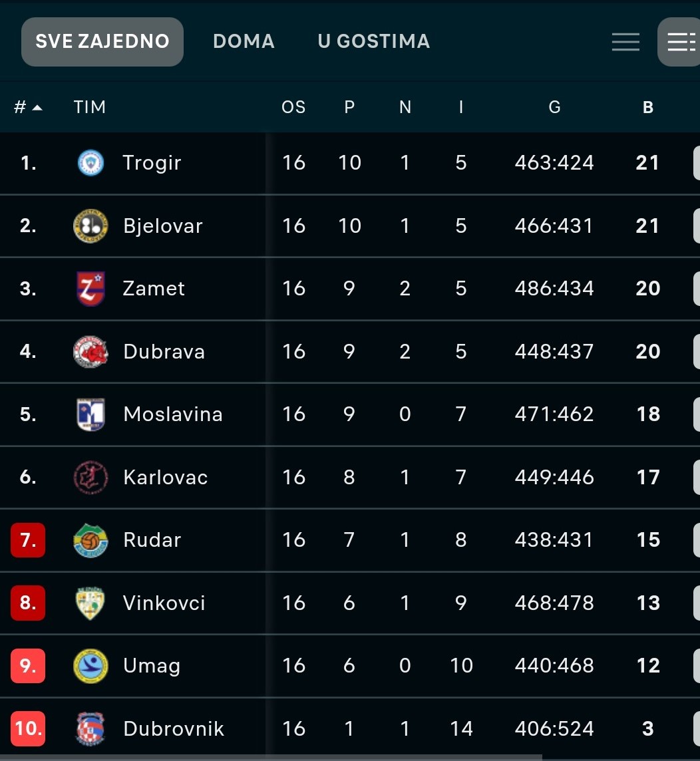This screenshot has height=761, width=700.
Task: Switch to the DOMA tab
Action: tap(244, 41)
